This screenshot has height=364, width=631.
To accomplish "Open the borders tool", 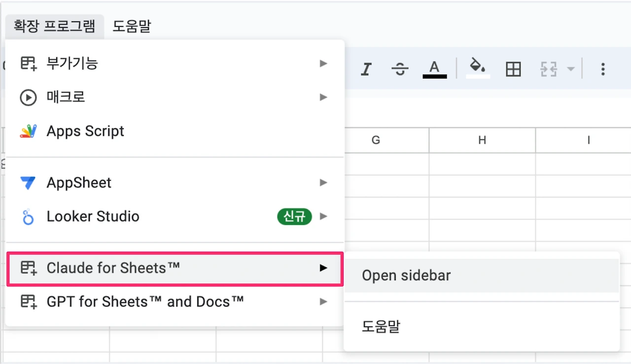I will click(x=513, y=69).
